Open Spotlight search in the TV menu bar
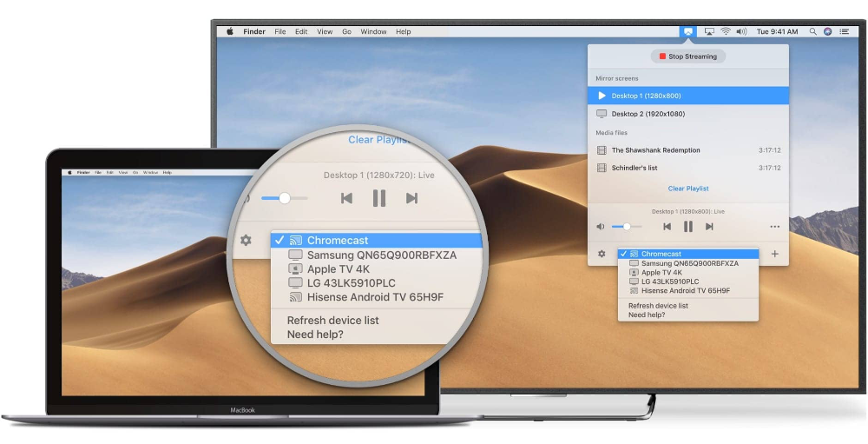Image resolution: width=868 pixels, height=444 pixels. (812, 31)
